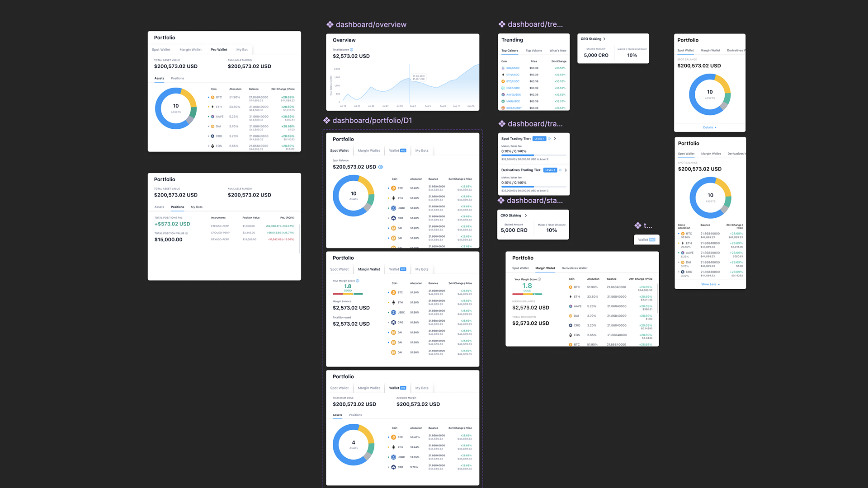Open Derivatives Trading Tier chevron
Screen dimensions: 868x488
coord(566,170)
